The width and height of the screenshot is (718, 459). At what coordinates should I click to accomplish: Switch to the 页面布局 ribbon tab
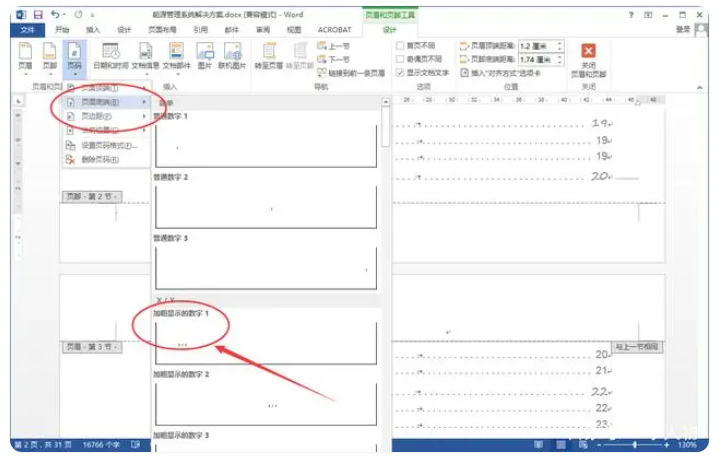coord(161,30)
